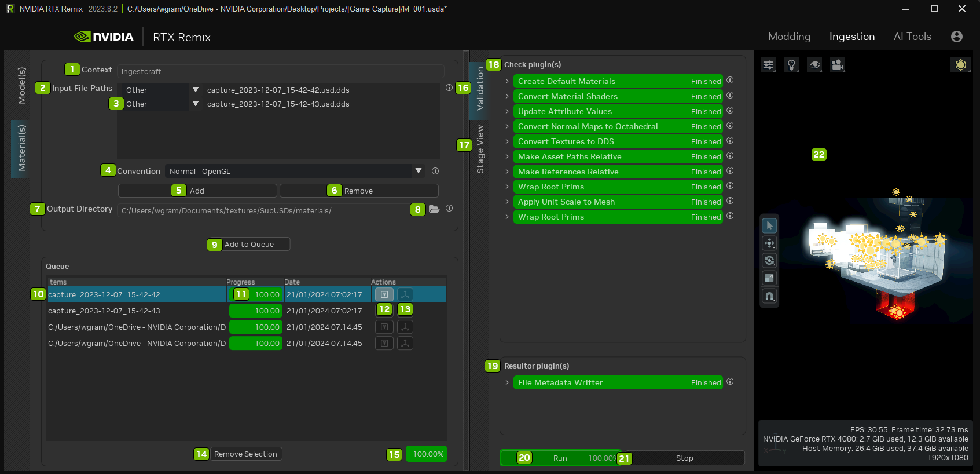Open info icon for Make Asset Paths Relative
Viewport: 980px width, 474px height.
730,156
